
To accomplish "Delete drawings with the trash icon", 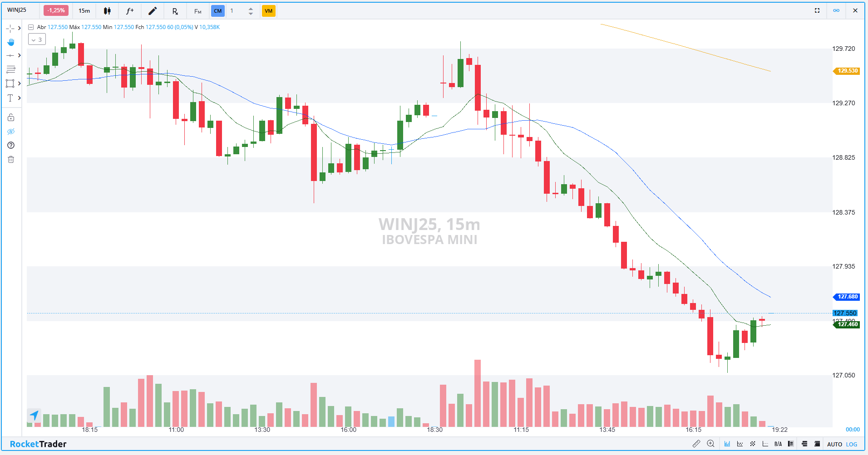I will coord(11,159).
